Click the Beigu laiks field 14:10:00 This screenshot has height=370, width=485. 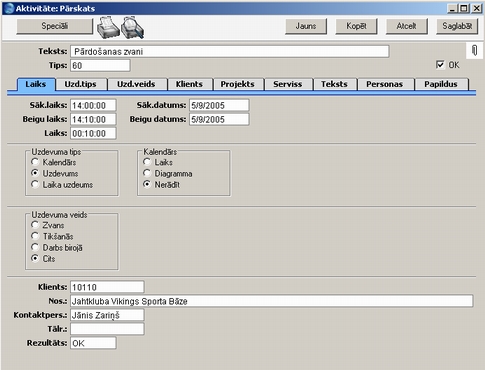pyautogui.click(x=93, y=119)
